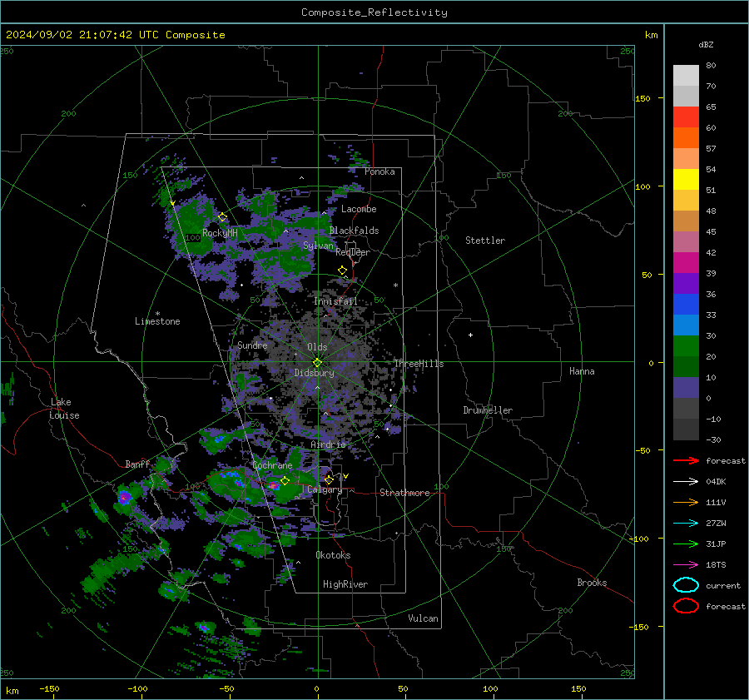Click the intense magenta storm core west of Banff
The image size is (749, 700).
point(125,498)
